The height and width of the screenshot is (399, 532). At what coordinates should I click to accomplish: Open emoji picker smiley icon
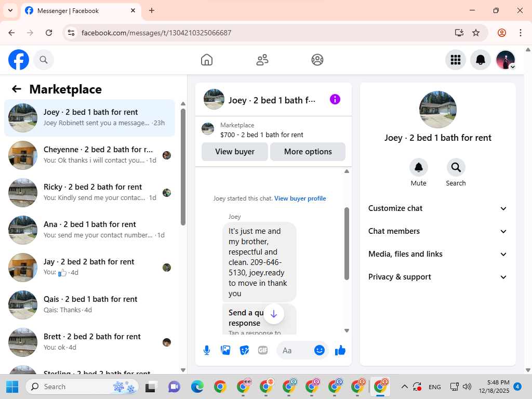tap(320, 350)
